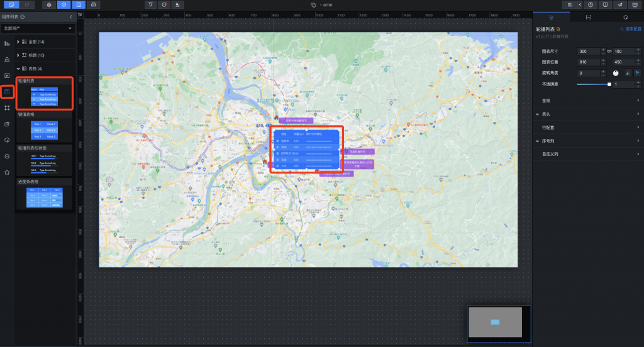Switch to the data brackets tab

tap(588, 17)
